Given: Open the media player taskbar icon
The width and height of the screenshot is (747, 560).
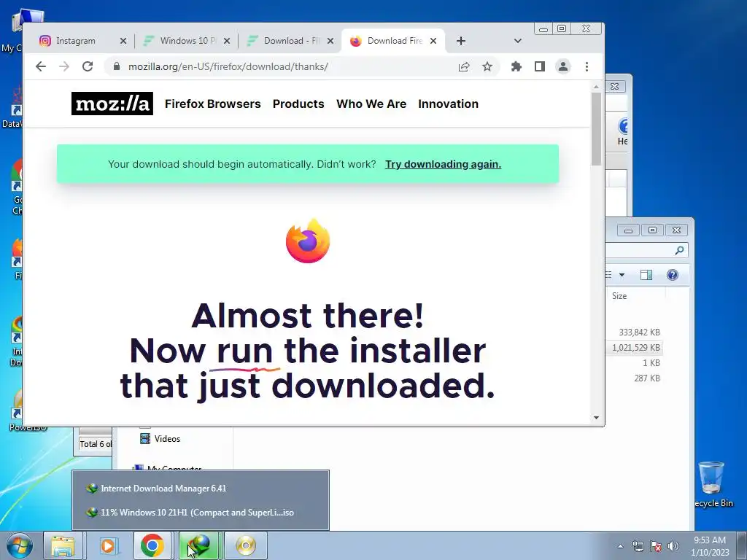Looking at the screenshot, I should coord(108,545).
